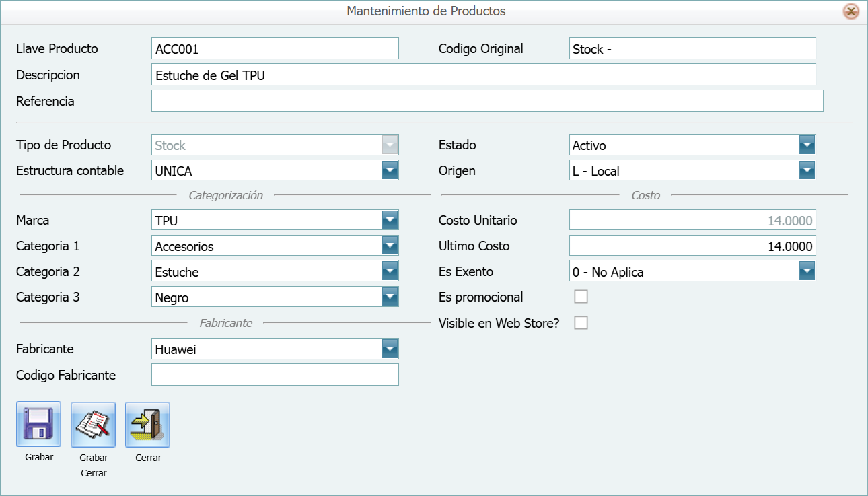Expand the Categoria 1 dropdown
The height and width of the screenshot is (496, 868).
click(x=390, y=246)
